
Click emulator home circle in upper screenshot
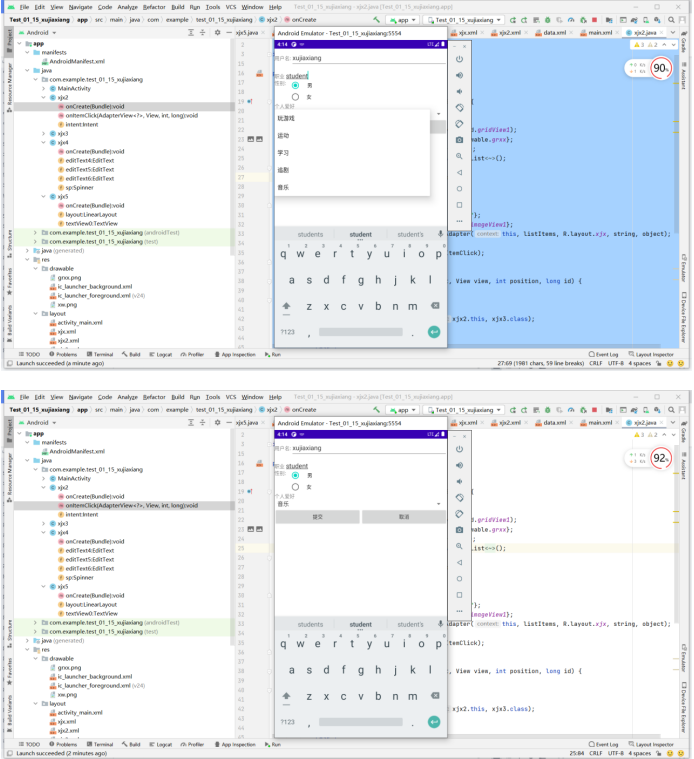(x=459, y=189)
